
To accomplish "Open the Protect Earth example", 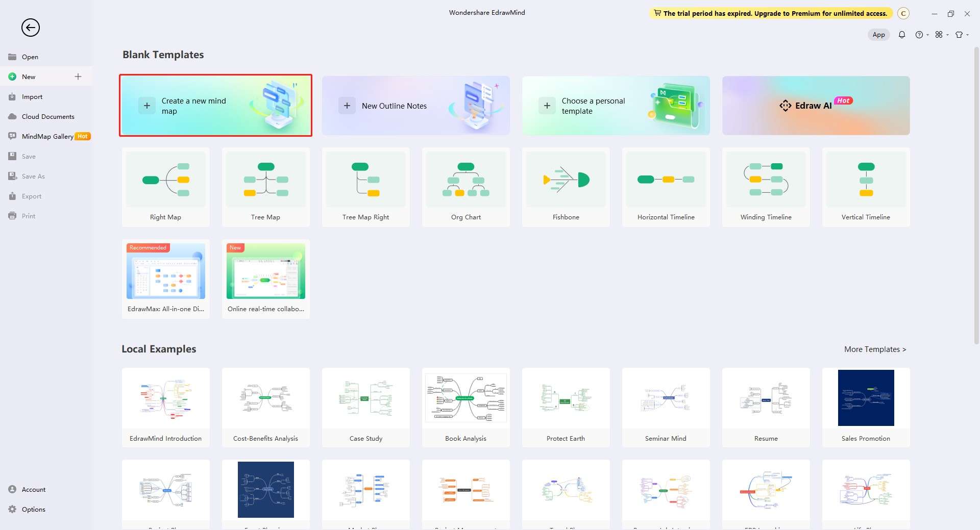I will pyautogui.click(x=566, y=408).
